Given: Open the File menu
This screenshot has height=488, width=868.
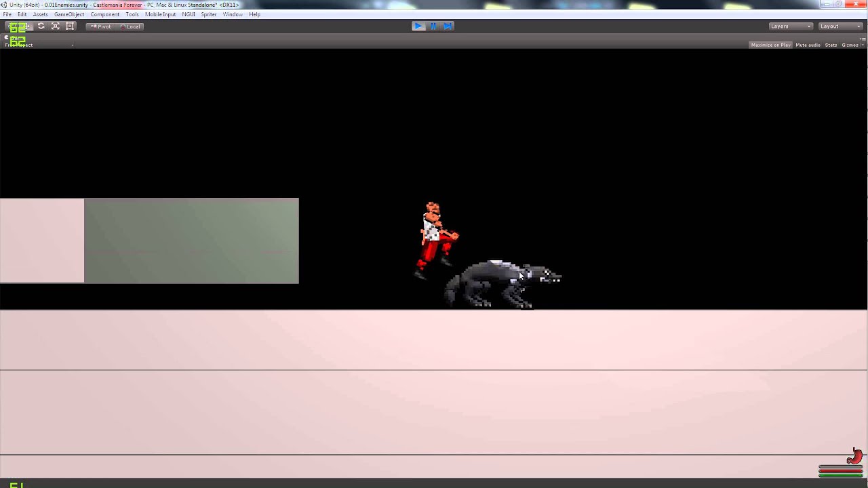Looking at the screenshot, I should tap(7, 14).
